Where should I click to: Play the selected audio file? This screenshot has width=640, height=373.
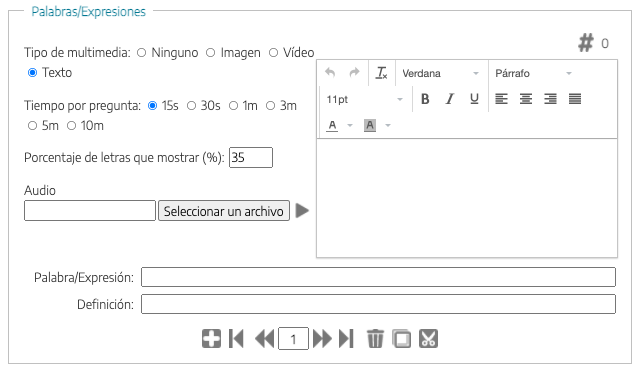click(x=302, y=211)
